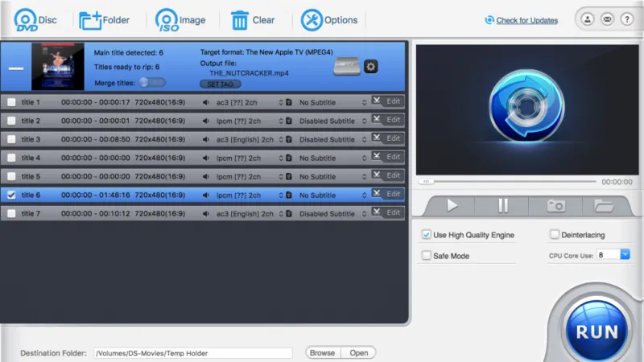Collapse the disc entry with the minus icon
This screenshot has height=362, width=644.
(x=16, y=68)
